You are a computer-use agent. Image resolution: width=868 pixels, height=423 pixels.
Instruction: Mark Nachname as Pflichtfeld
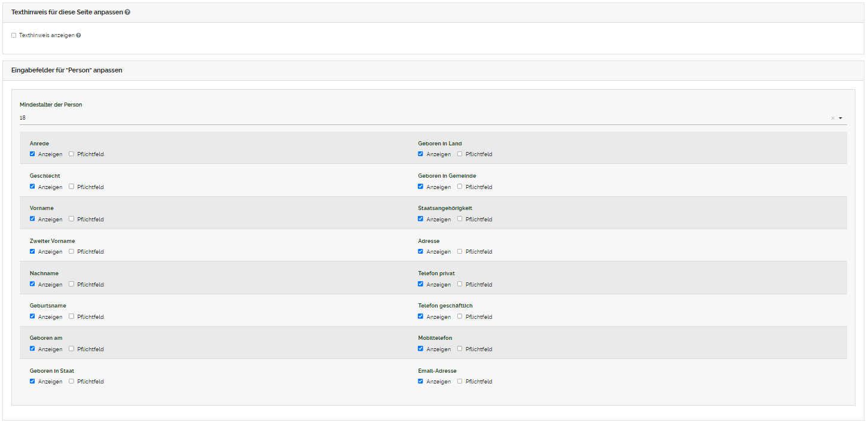(71, 284)
